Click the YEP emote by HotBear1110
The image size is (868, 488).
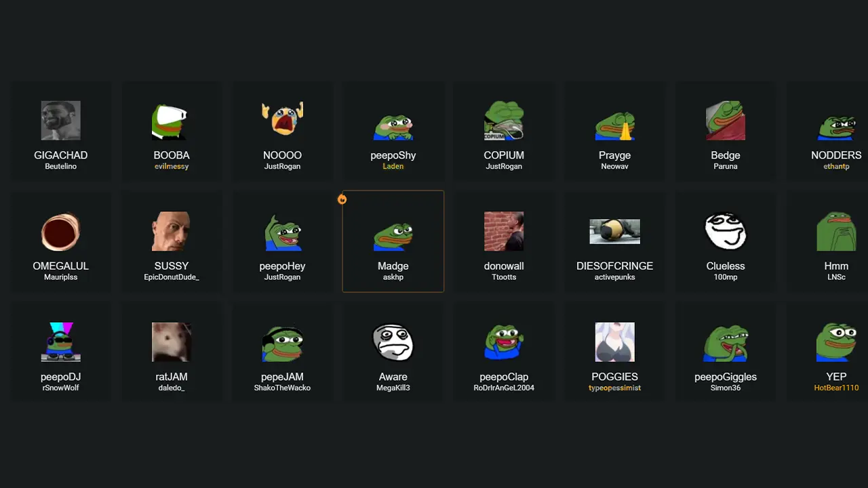coord(836,353)
